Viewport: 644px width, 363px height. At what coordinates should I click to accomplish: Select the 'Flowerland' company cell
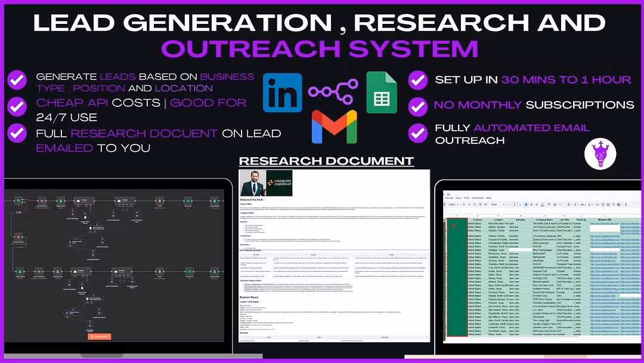(544, 317)
